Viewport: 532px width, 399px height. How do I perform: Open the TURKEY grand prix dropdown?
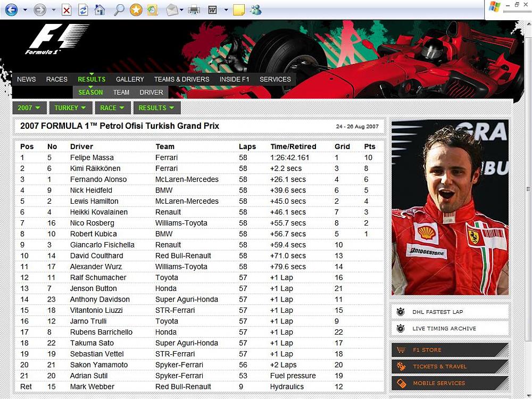coord(70,108)
